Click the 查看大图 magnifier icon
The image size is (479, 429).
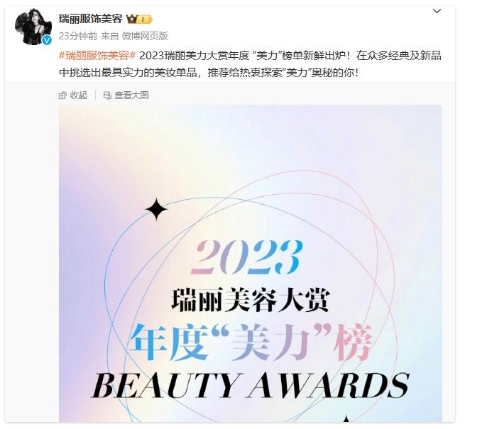click(x=107, y=95)
